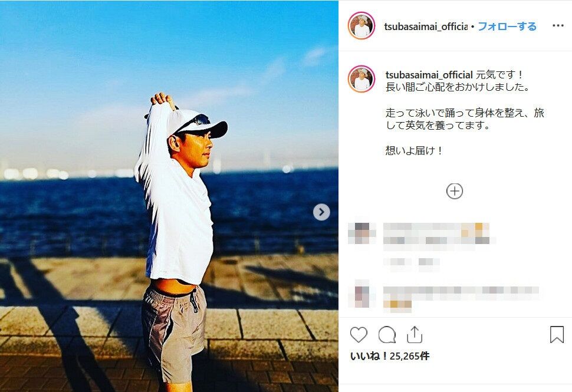Click the main photo of stretching man
The image size is (572, 392).
coord(169,196)
